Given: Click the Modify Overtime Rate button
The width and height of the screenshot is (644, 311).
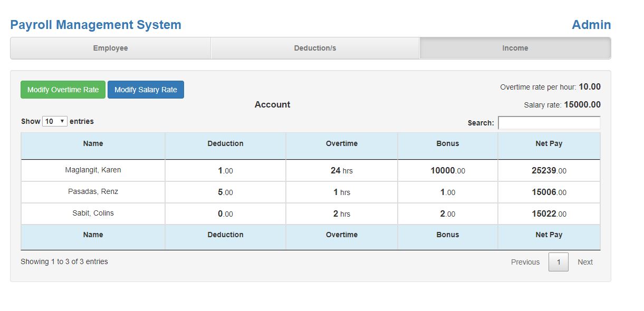Looking at the screenshot, I should (63, 89).
